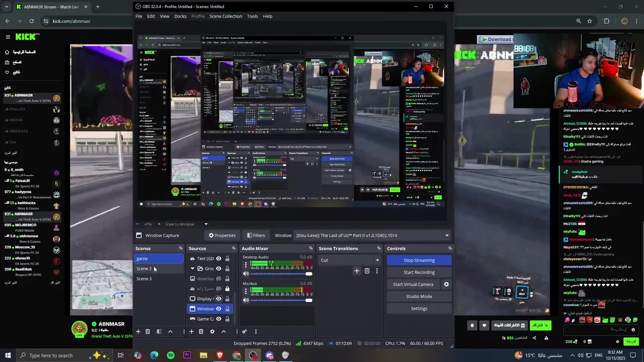Screen dimensions: 644x362
Task: Click the Stop Streaming button
Action: [419, 260]
